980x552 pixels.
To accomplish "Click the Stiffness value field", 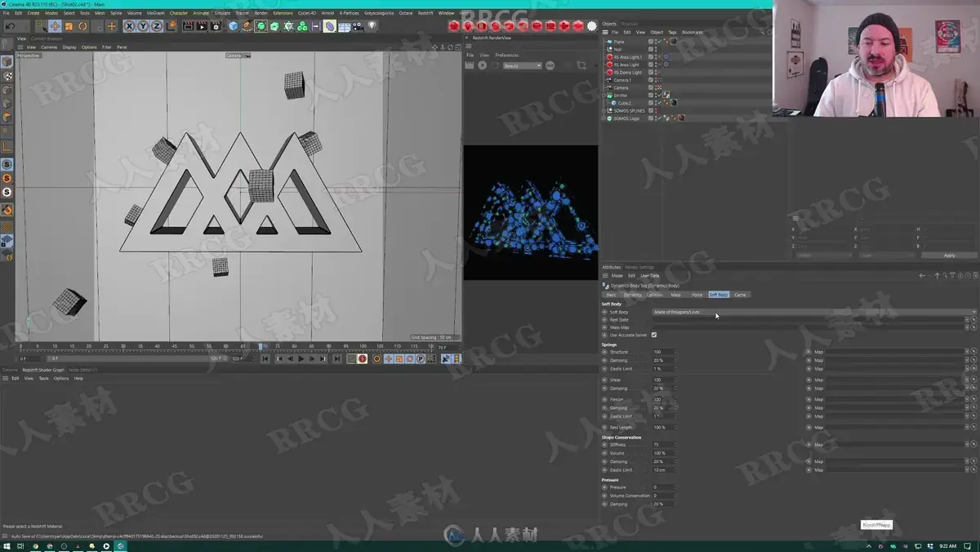I will coord(661,445).
